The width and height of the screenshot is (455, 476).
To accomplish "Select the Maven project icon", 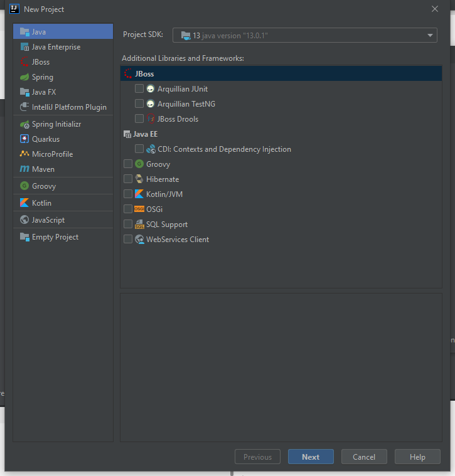I will point(24,169).
